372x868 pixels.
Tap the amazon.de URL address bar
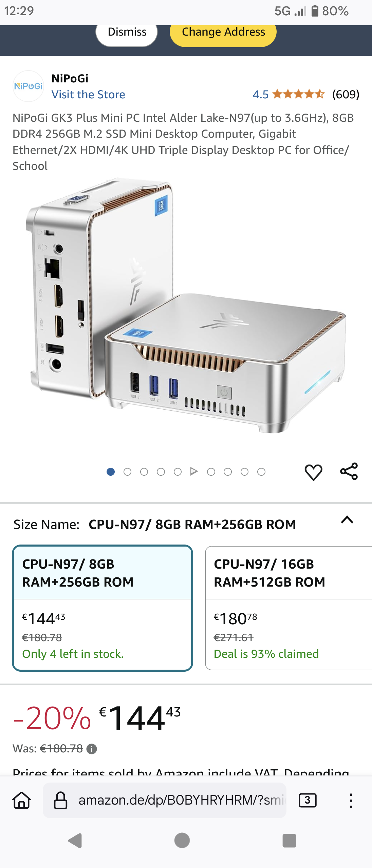pyautogui.click(x=165, y=800)
